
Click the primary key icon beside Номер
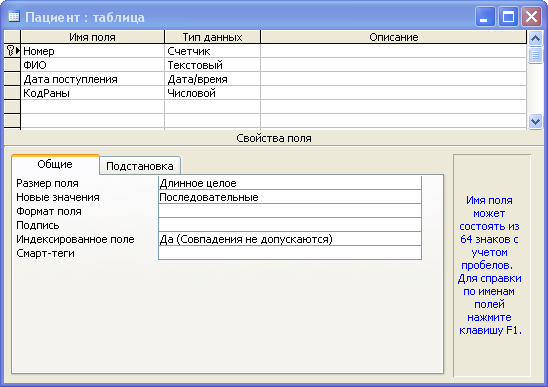(10, 51)
